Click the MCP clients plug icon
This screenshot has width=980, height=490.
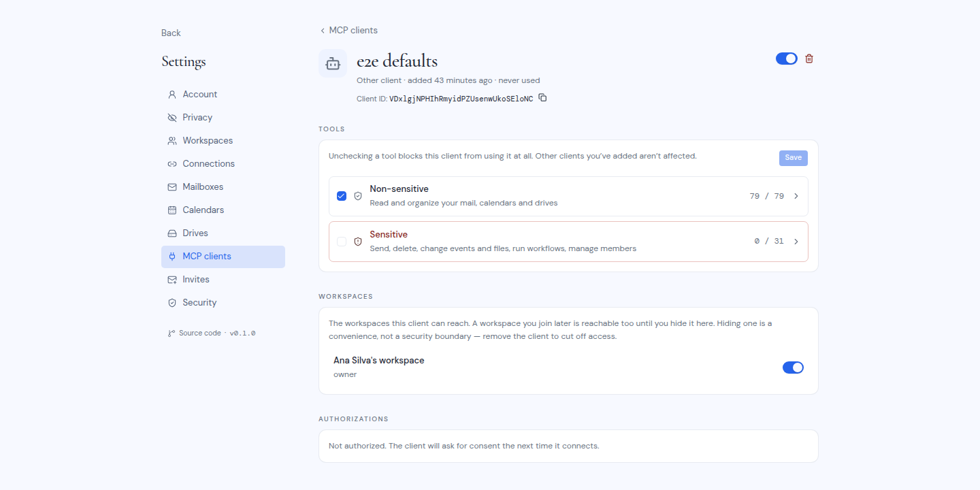(x=172, y=257)
